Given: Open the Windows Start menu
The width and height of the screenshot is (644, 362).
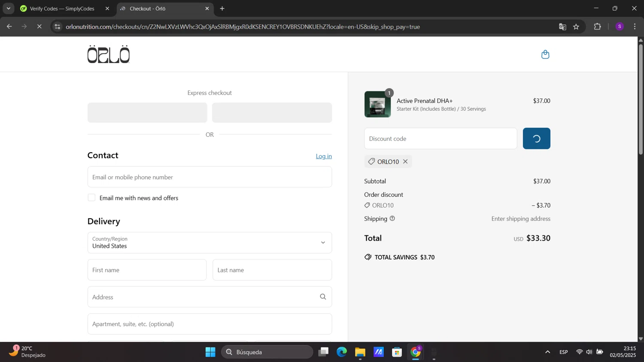Looking at the screenshot, I should click(210, 352).
